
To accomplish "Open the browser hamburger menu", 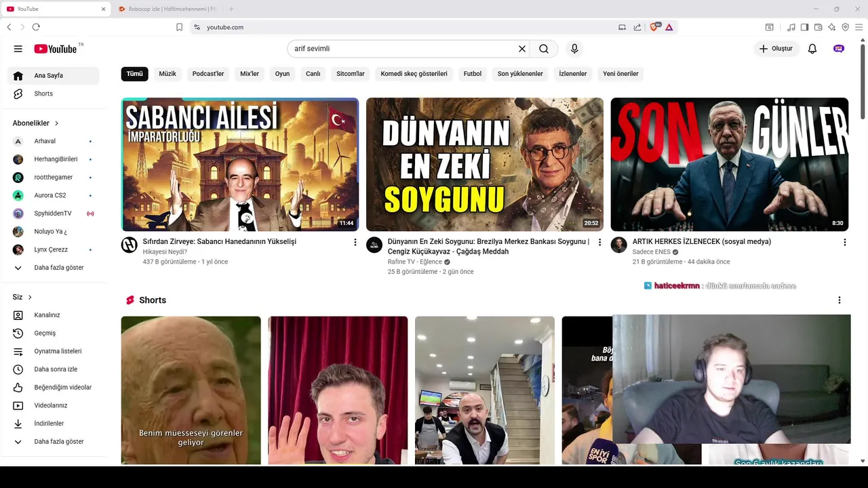I will (859, 27).
